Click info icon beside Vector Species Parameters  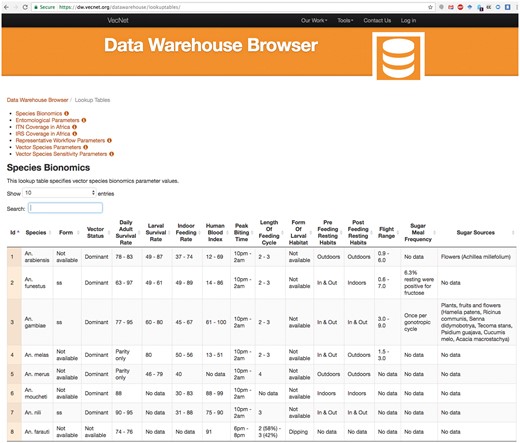pyautogui.click(x=86, y=147)
